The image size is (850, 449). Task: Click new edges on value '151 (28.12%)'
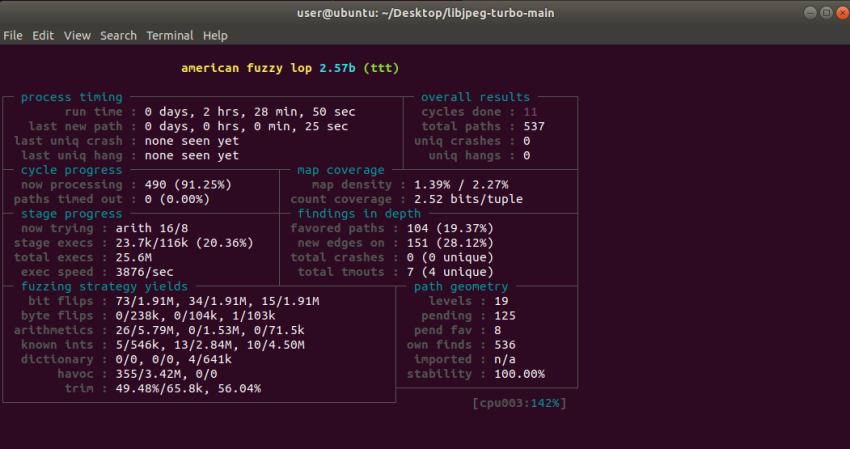tap(450, 243)
